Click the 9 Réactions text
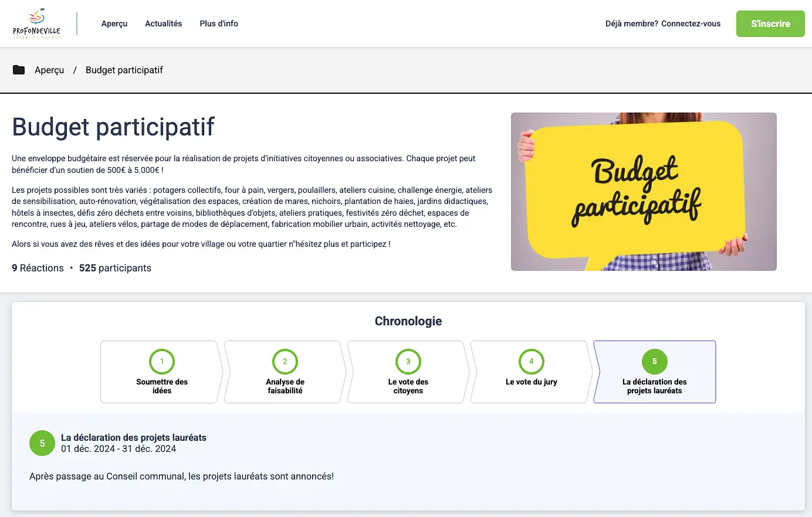This screenshot has height=517, width=812. tap(38, 268)
